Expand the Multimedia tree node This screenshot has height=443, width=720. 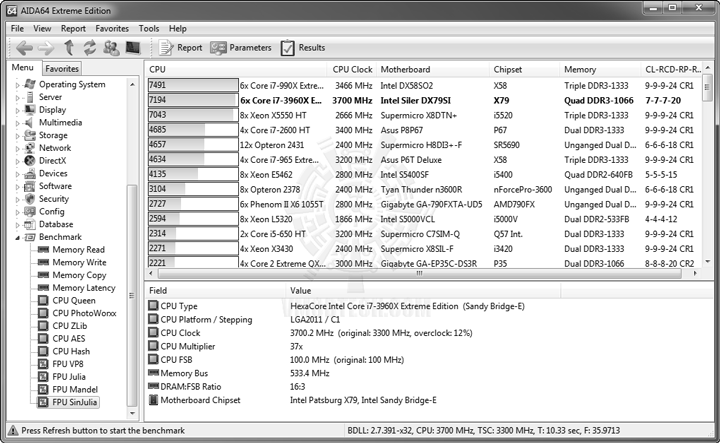tap(17, 123)
